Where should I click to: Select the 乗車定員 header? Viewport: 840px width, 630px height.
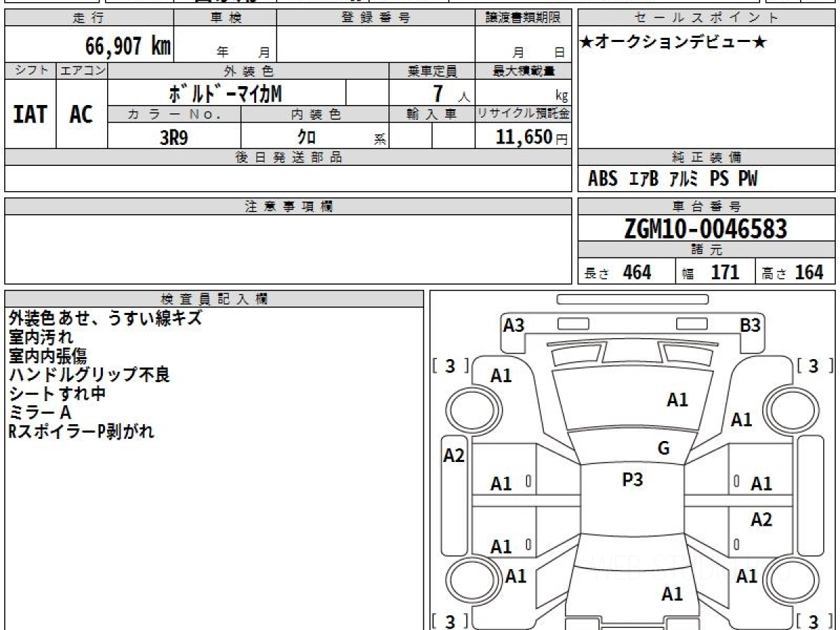(x=433, y=71)
